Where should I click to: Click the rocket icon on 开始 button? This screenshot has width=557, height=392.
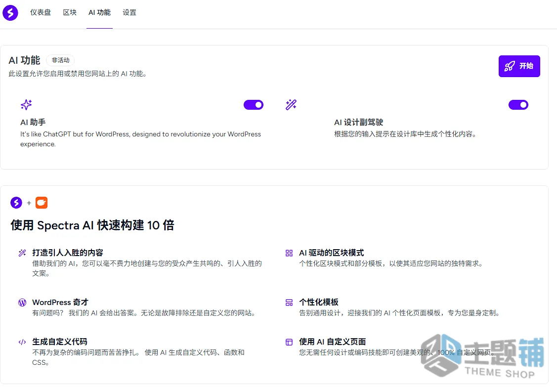pos(510,66)
